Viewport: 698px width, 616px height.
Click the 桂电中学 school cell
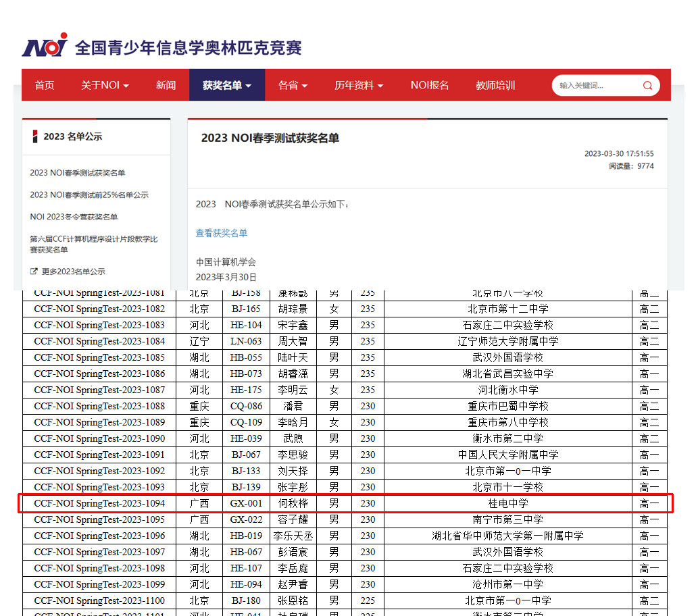(x=507, y=503)
